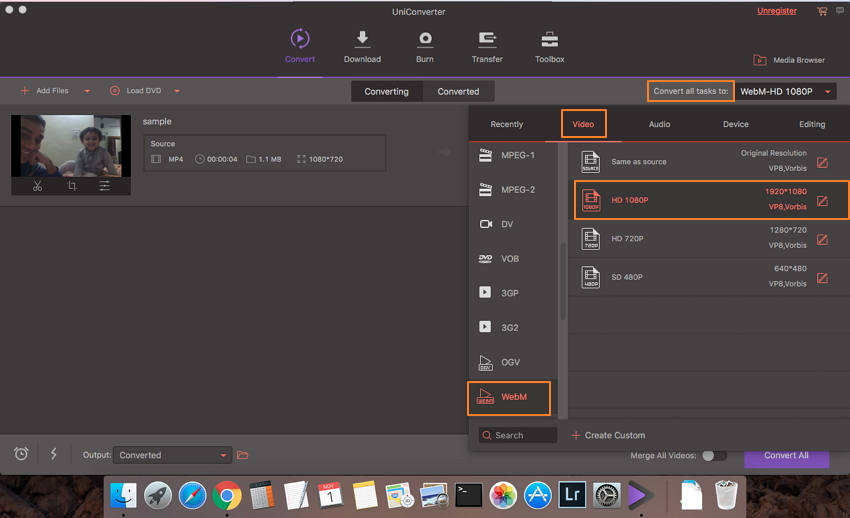Select the sample video thumbnail
850x518 pixels.
pos(71,146)
